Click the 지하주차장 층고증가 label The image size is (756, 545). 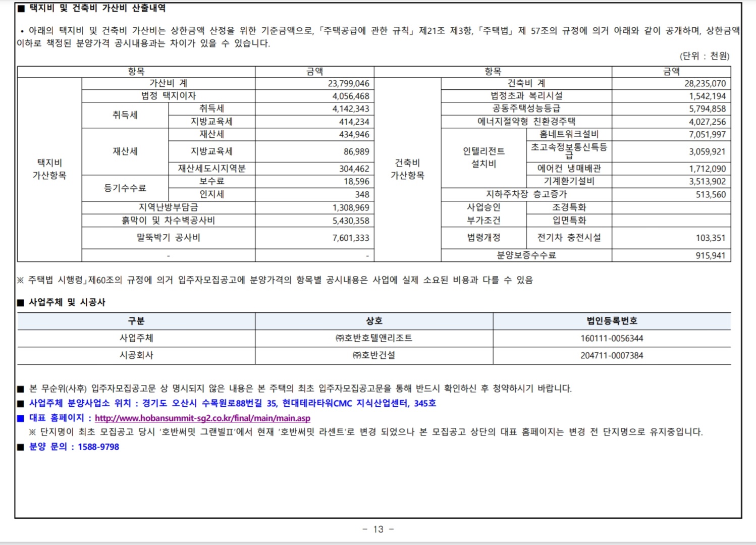pos(526,194)
